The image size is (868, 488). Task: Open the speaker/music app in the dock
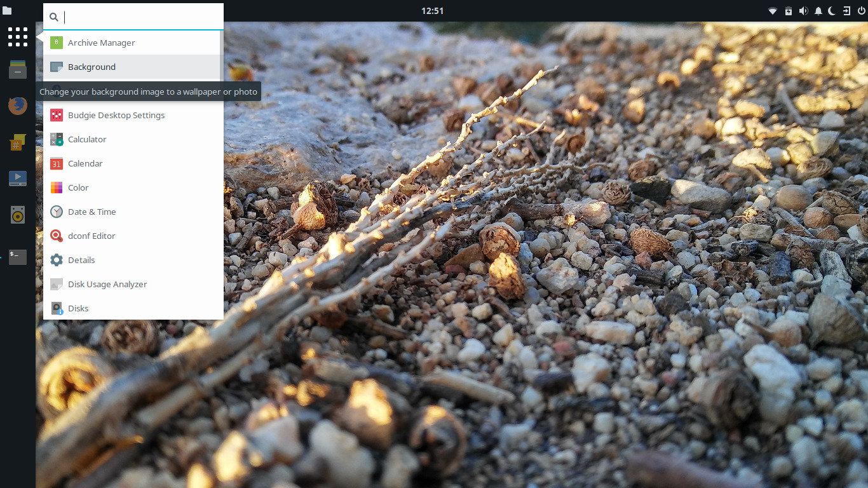click(x=17, y=214)
